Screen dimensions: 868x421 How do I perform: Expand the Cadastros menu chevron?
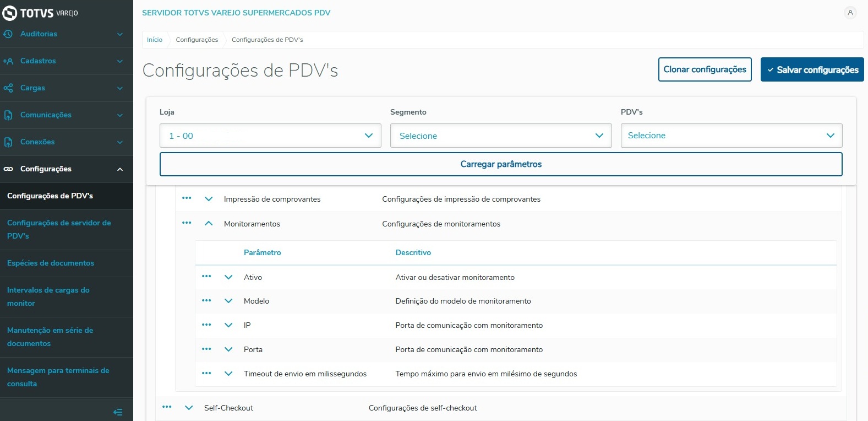point(120,61)
